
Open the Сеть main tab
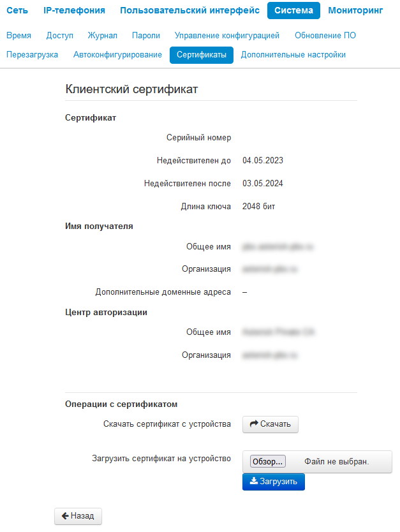pos(17,10)
